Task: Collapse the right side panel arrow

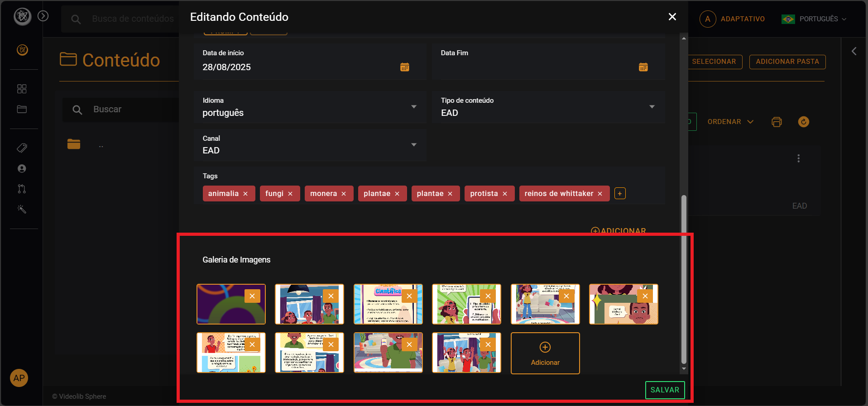Action: click(854, 52)
